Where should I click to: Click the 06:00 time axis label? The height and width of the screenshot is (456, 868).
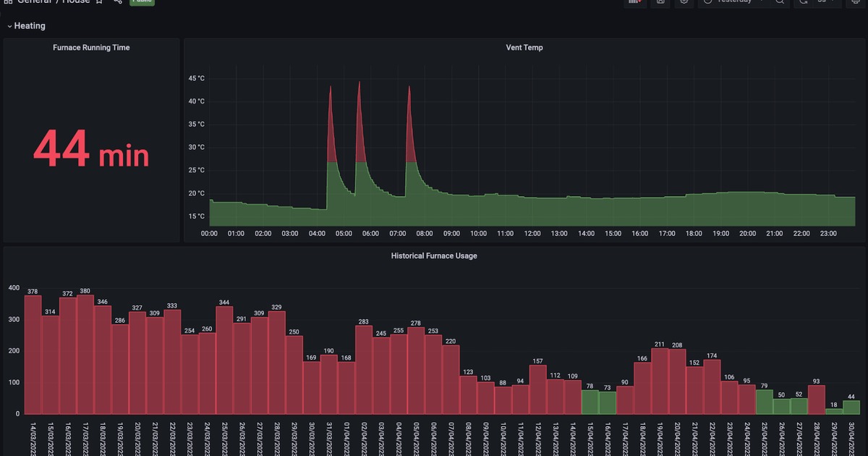click(x=371, y=234)
